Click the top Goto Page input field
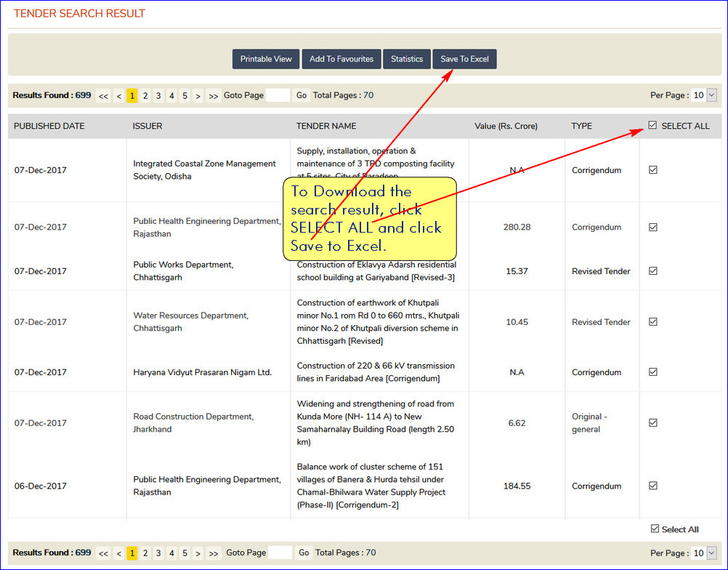 (x=278, y=95)
